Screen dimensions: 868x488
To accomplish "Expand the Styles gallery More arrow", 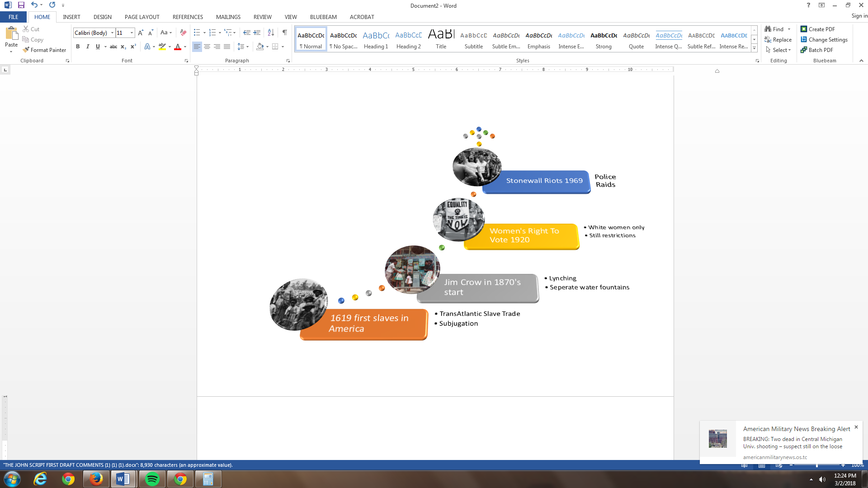I will pyautogui.click(x=754, y=48).
